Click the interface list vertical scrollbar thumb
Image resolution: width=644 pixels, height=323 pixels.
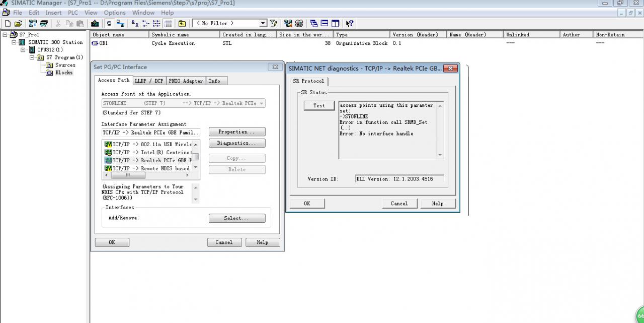[196, 157]
